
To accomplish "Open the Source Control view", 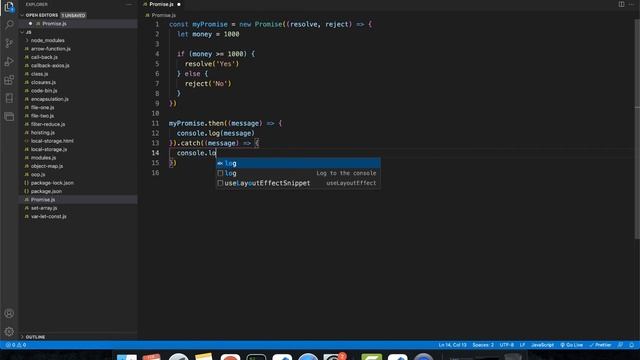I will 9,43.
